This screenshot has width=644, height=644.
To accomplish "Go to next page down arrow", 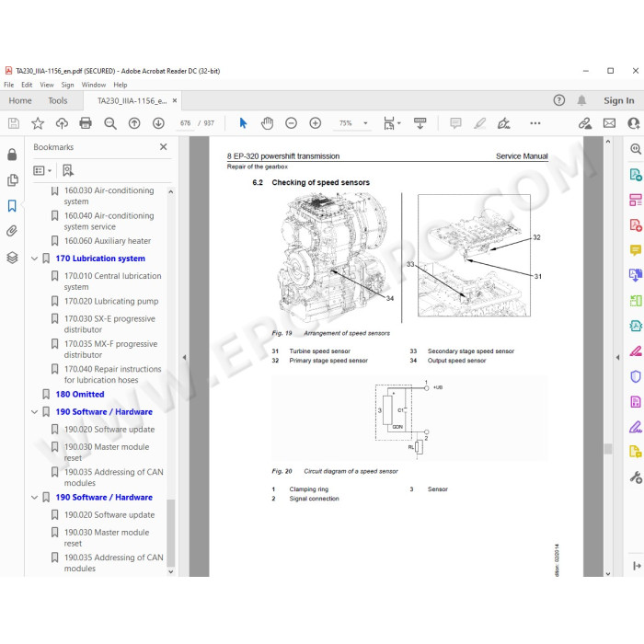I will click(158, 123).
